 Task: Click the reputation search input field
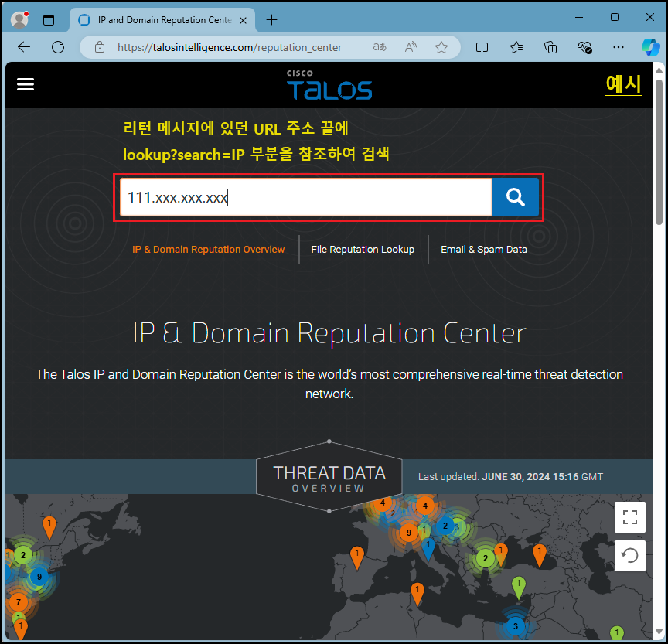coord(306,197)
